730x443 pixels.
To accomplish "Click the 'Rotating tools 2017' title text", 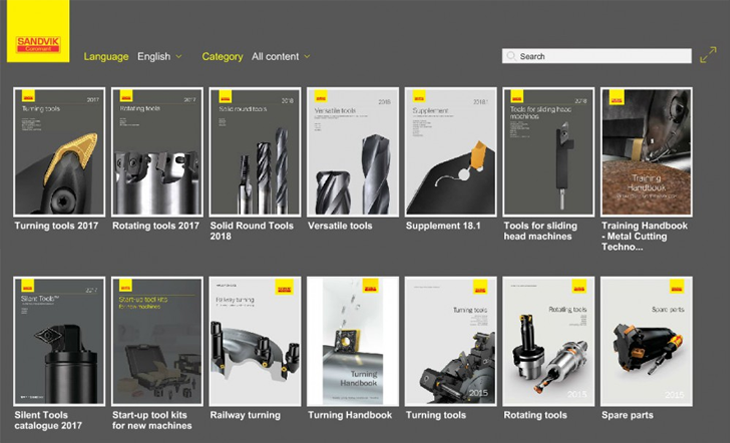I will 155,226.
